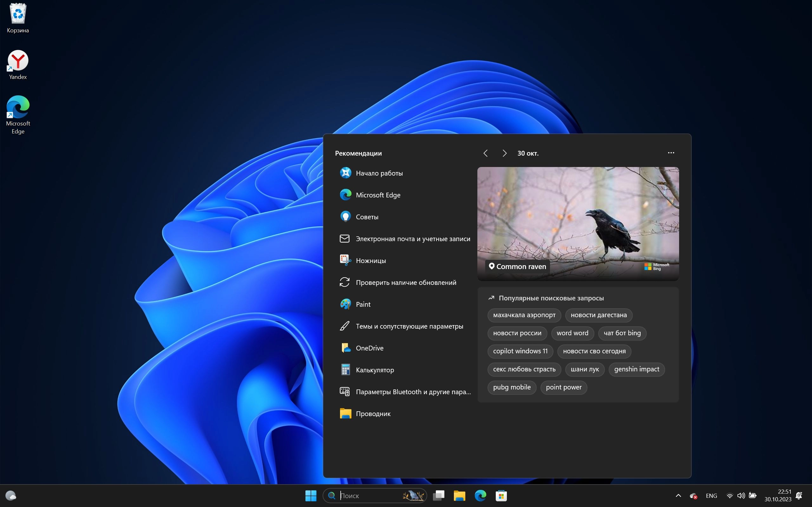The height and width of the screenshot is (507, 812).
Task: Search for "copilot windows 11" tag
Action: tap(520, 351)
